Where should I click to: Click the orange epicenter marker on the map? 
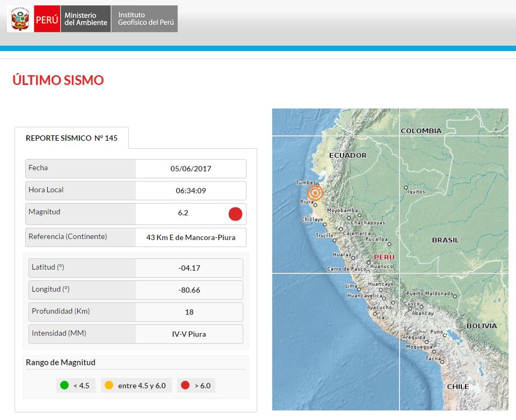point(315,193)
